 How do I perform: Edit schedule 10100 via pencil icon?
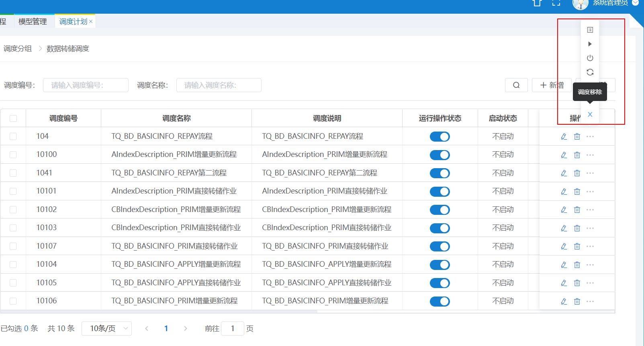(x=564, y=155)
